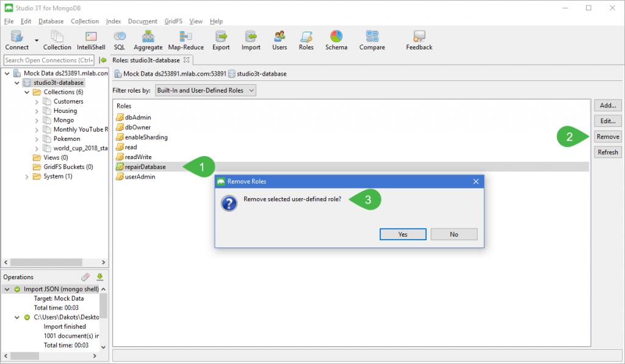Open the Users manager
Viewport: 625px width, 364px height.
[280, 41]
